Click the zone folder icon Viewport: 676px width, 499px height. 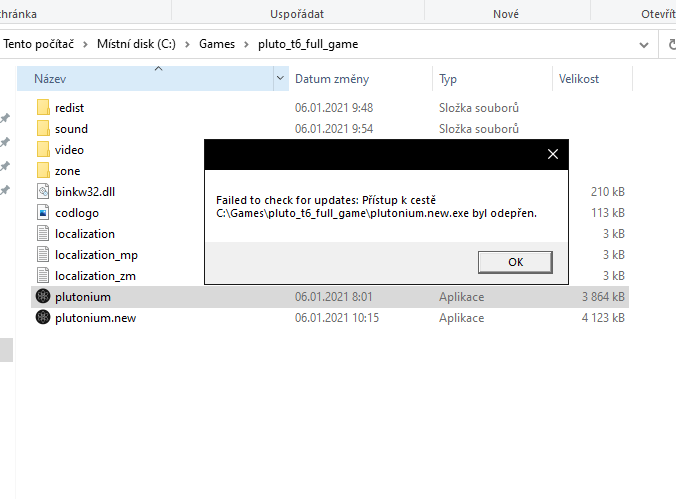(x=43, y=171)
